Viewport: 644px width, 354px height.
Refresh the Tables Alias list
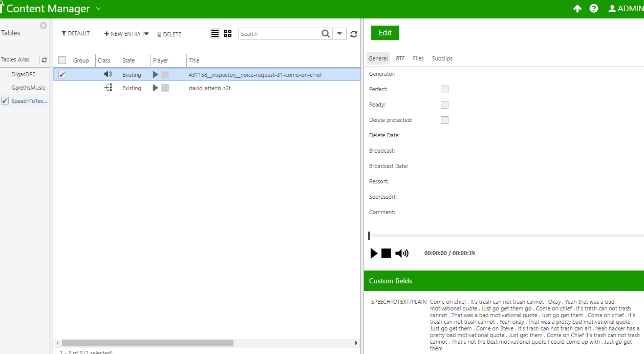[44, 60]
